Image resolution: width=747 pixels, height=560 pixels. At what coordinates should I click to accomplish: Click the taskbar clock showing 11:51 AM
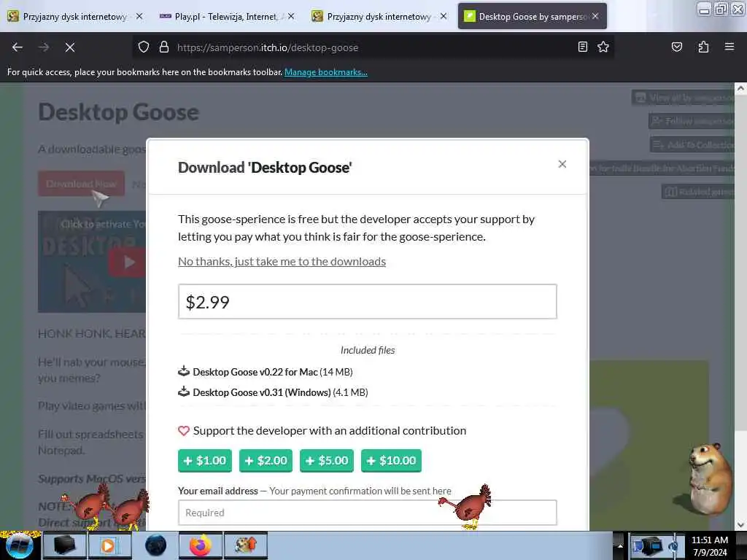[709, 540]
